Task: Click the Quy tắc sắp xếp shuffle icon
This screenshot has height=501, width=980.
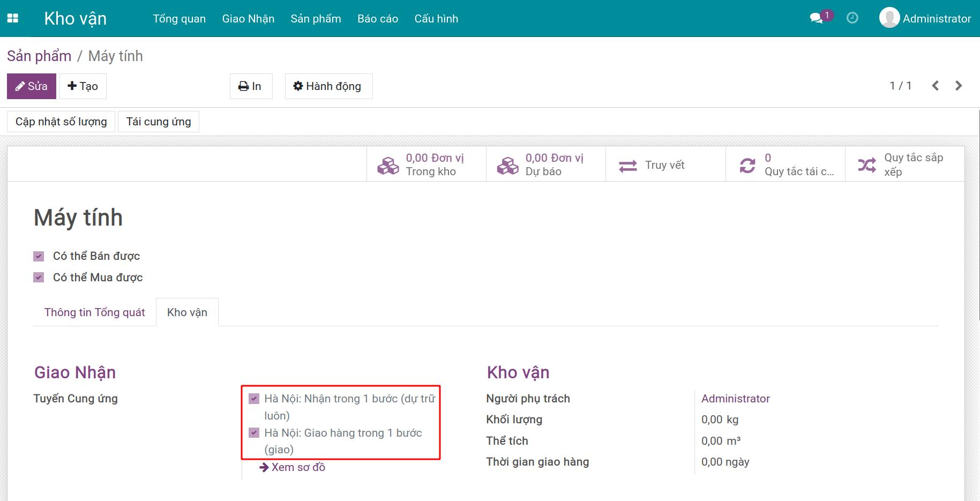Action: point(866,165)
